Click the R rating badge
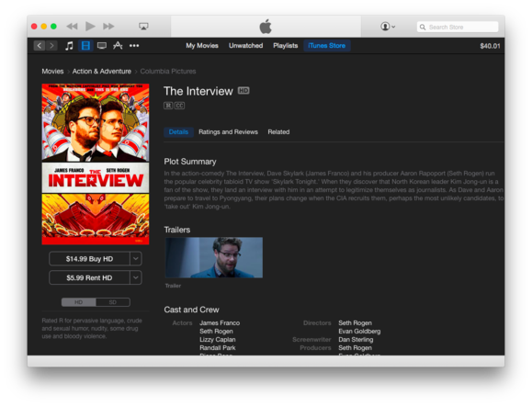This screenshot has width=532, height=406. click(168, 106)
